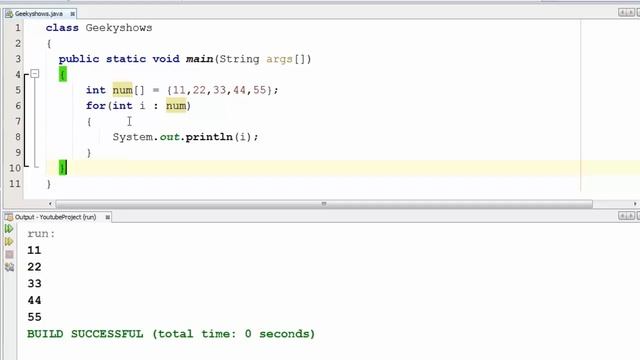Click the editor scroll tabs right arrow

(630, 13)
